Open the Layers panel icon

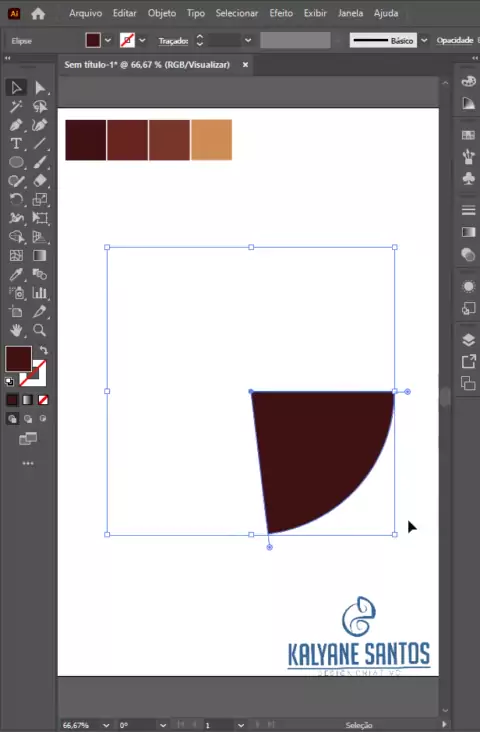[468, 340]
